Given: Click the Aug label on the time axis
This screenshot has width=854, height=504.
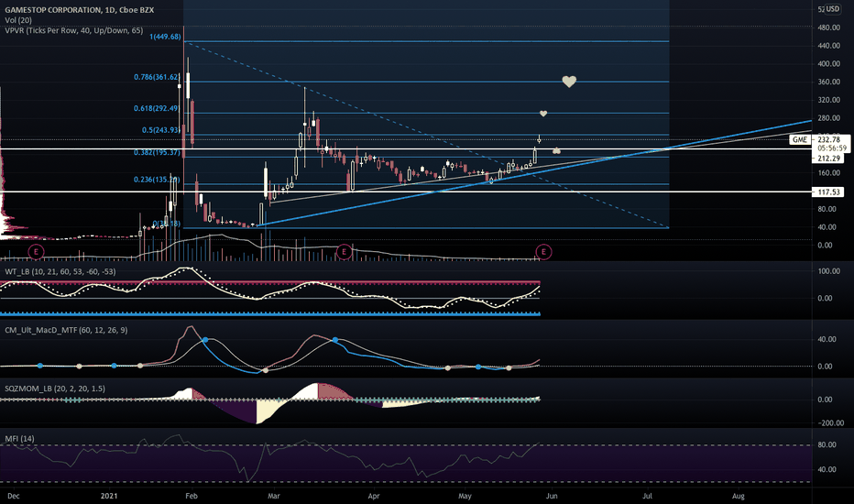Looking at the screenshot, I should click(x=738, y=496).
